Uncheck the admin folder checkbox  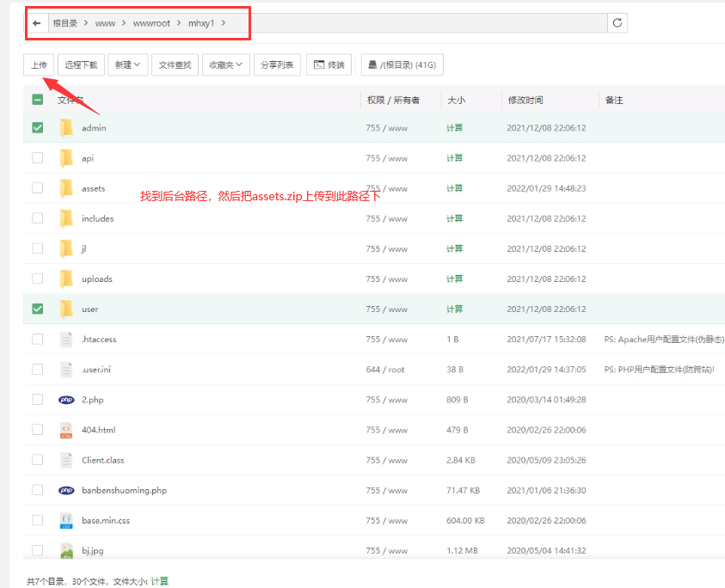point(38,127)
